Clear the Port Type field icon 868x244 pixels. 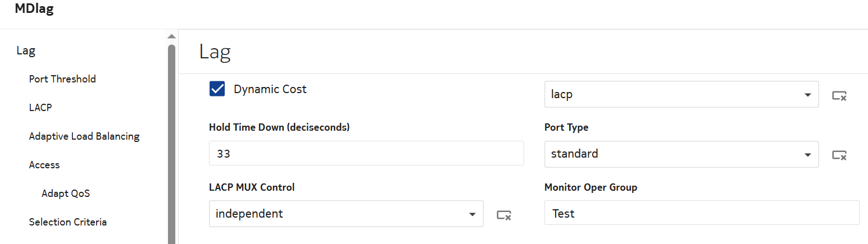tap(839, 155)
